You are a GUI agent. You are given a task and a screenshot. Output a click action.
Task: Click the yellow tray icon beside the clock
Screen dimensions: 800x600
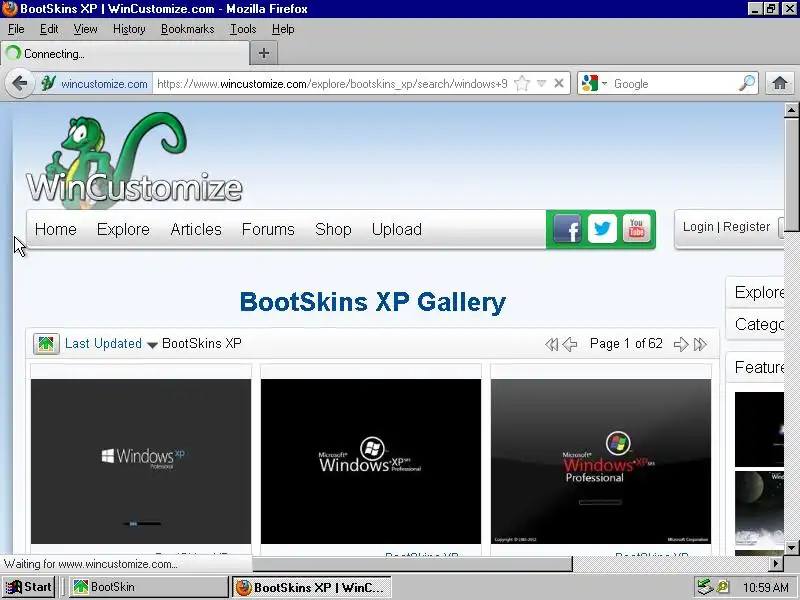(722, 587)
